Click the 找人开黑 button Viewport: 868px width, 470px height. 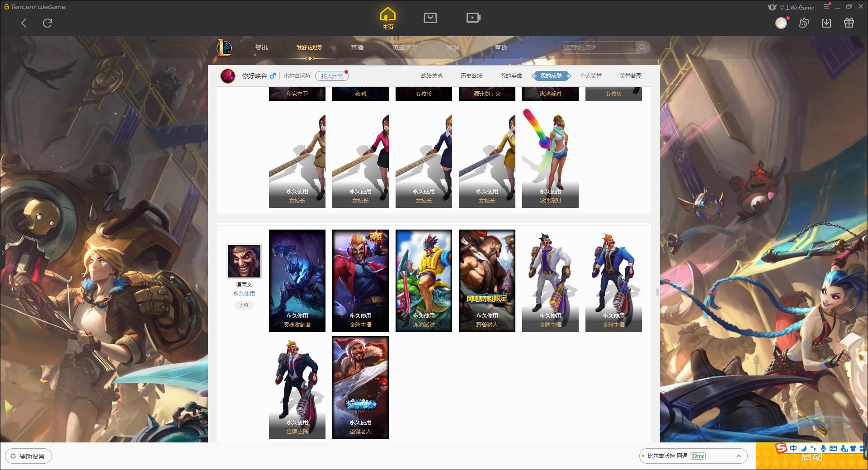tap(332, 76)
